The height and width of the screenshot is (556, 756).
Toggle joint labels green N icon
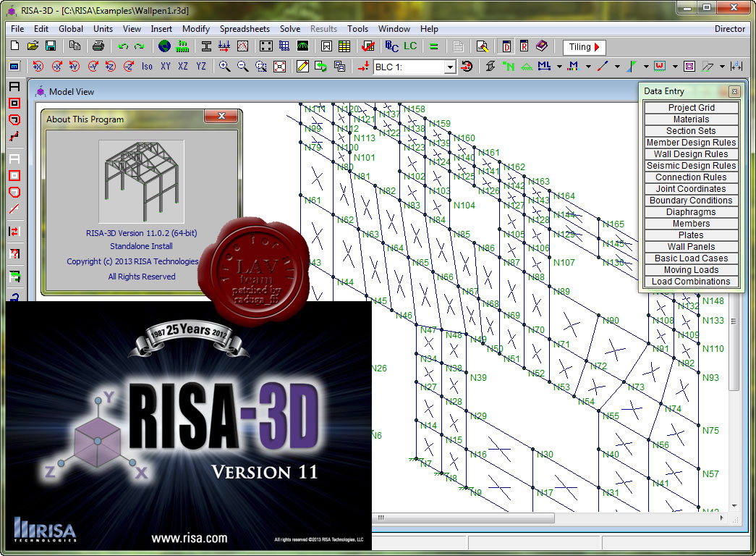509,66
